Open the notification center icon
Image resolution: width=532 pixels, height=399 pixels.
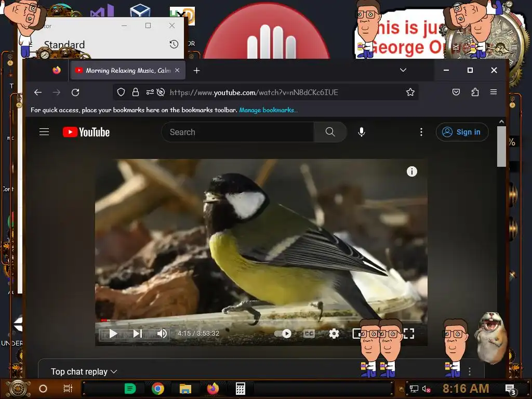(511, 390)
